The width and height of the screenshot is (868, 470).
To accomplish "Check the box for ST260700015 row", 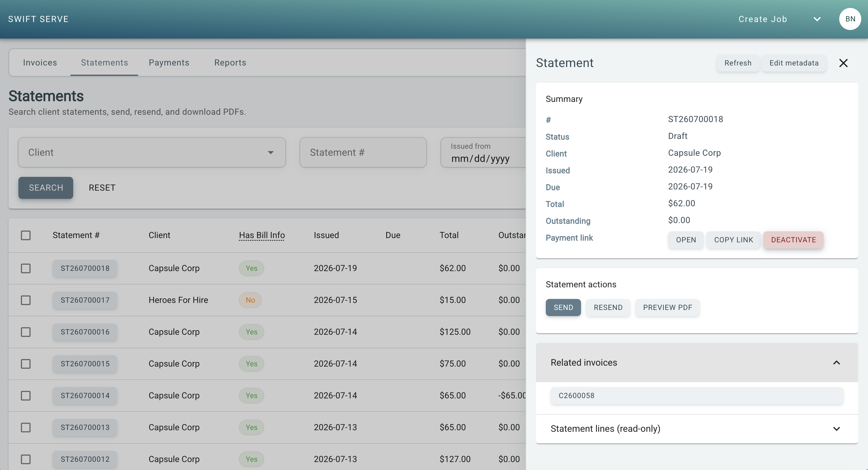I will [x=26, y=364].
